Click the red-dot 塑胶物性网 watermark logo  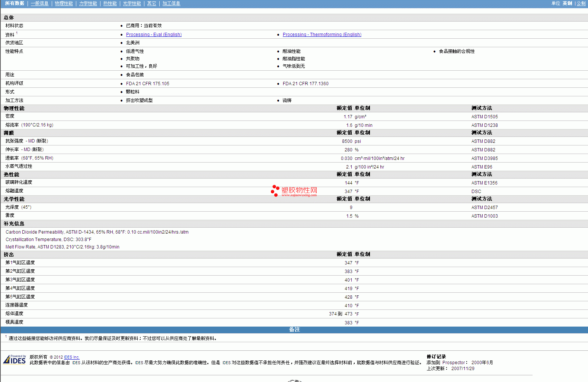tap(294, 191)
